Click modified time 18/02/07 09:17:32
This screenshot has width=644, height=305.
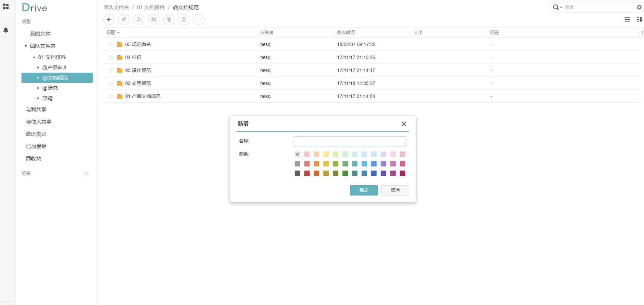(356, 44)
